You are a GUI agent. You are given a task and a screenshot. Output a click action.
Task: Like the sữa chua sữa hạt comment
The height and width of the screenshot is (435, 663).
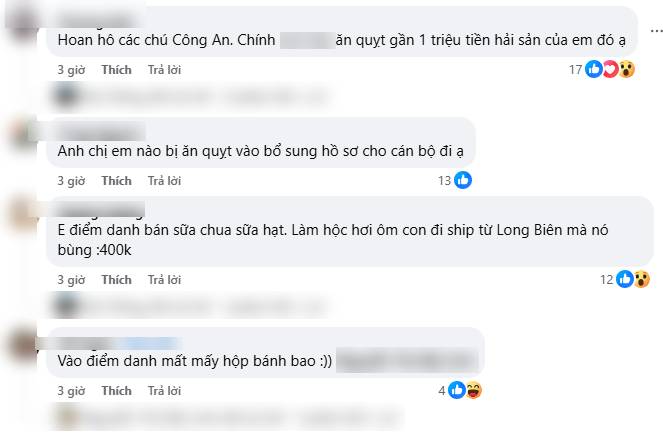[116, 280]
